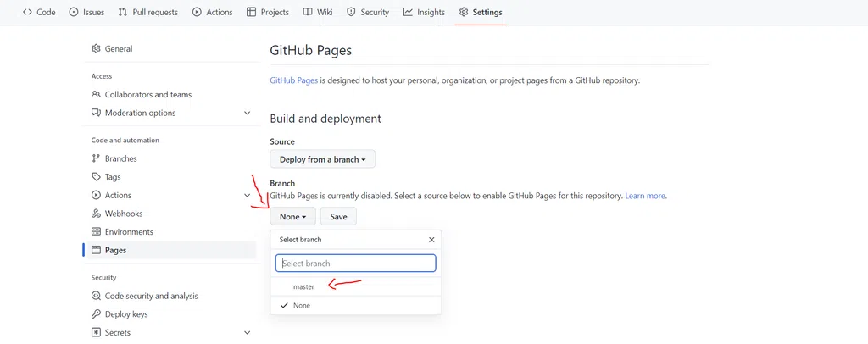The height and width of the screenshot is (344, 868).
Task: Click the Issues circle icon
Action: (74, 12)
